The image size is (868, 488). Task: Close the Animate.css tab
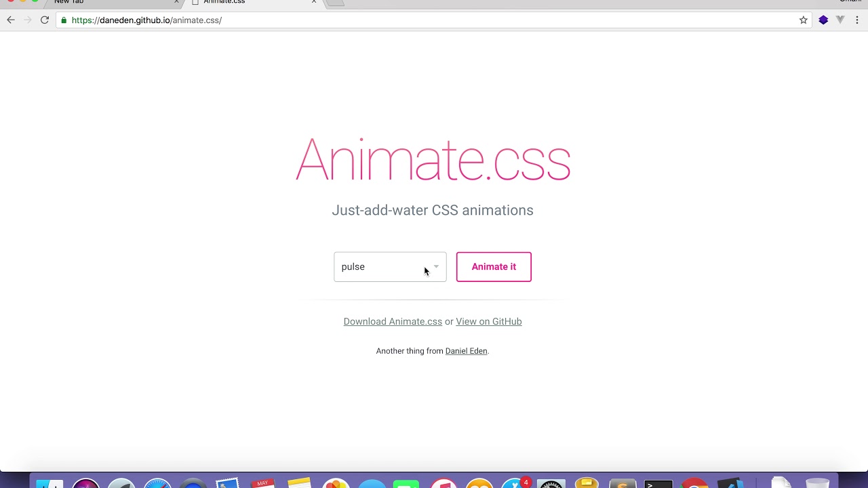[314, 2]
